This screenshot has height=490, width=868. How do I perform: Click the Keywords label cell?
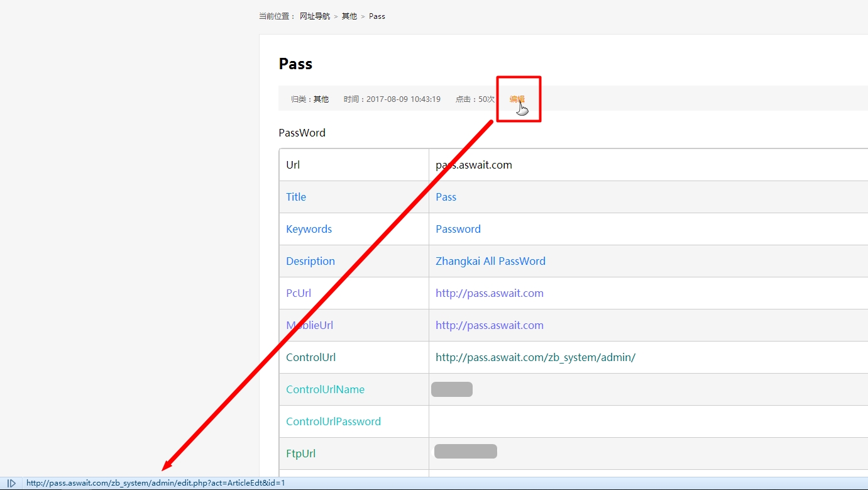tap(309, 229)
